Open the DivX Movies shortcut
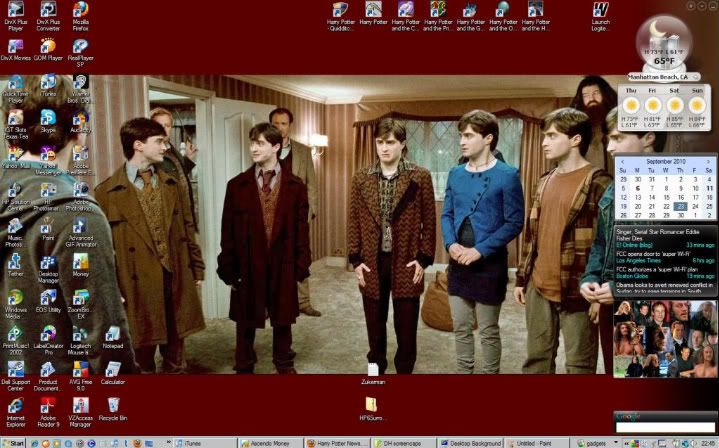719x448 pixels. coord(16,50)
